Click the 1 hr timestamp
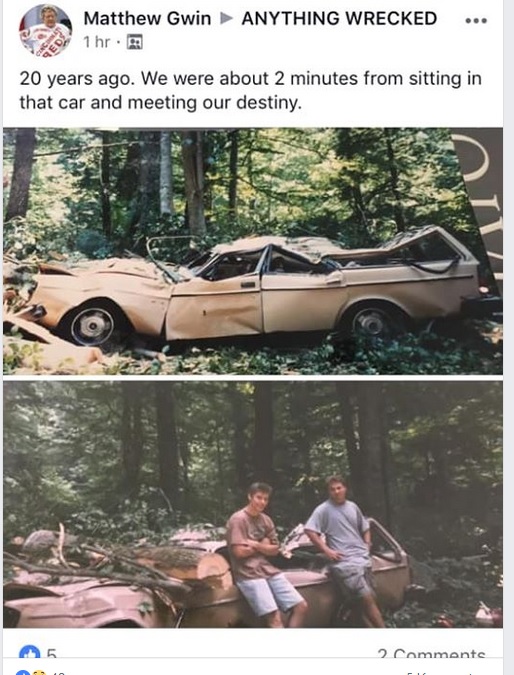The height and width of the screenshot is (675, 514). point(97,42)
